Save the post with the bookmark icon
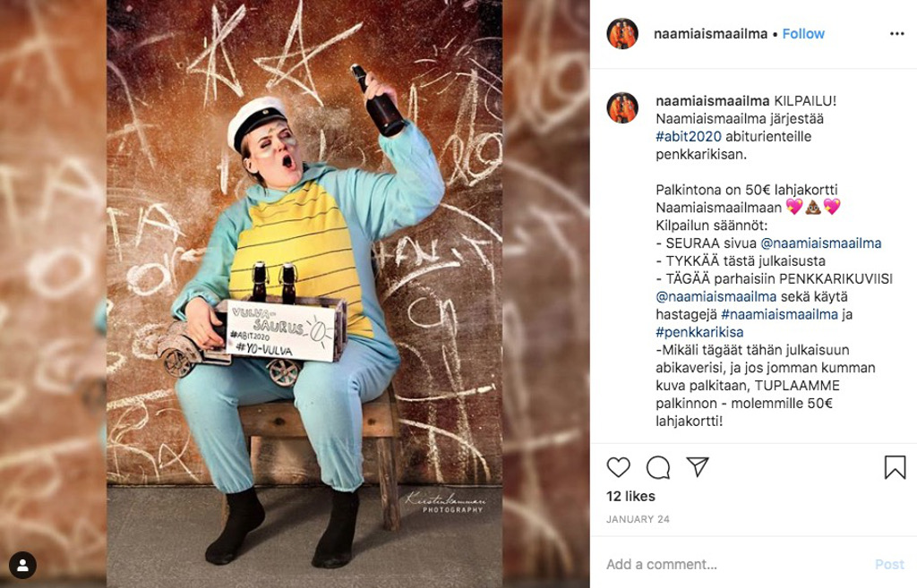The height and width of the screenshot is (588, 917). click(895, 467)
